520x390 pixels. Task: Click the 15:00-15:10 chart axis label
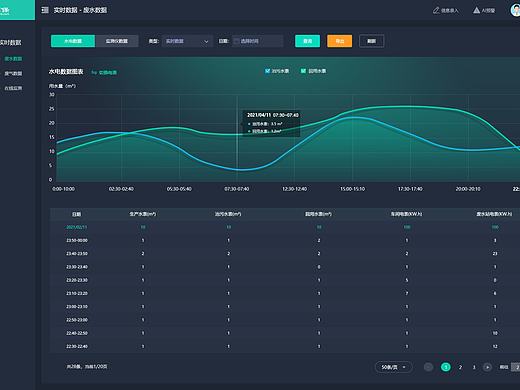(x=352, y=189)
